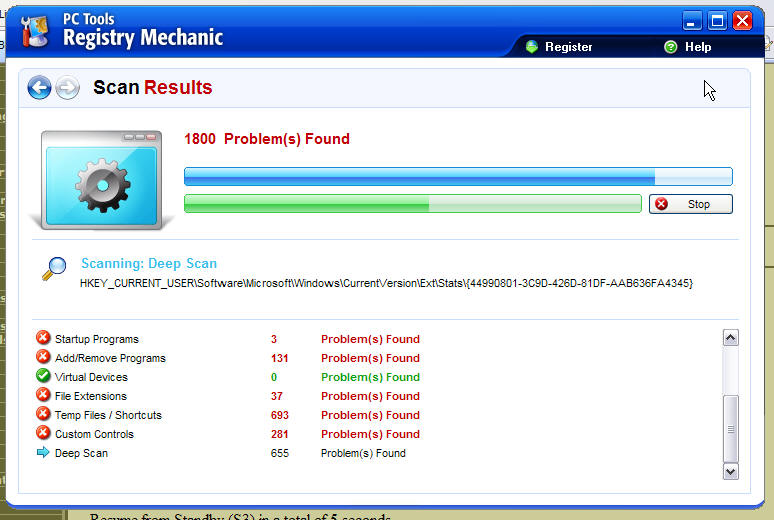The image size is (774, 520).
Task: Click the count 131 for Add/Remove Programs
Action: pyautogui.click(x=279, y=358)
